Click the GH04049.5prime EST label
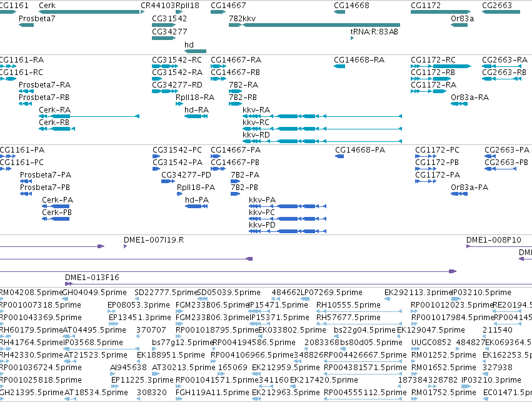The width and height of the screenshot is (532, 402). (94, 293)
